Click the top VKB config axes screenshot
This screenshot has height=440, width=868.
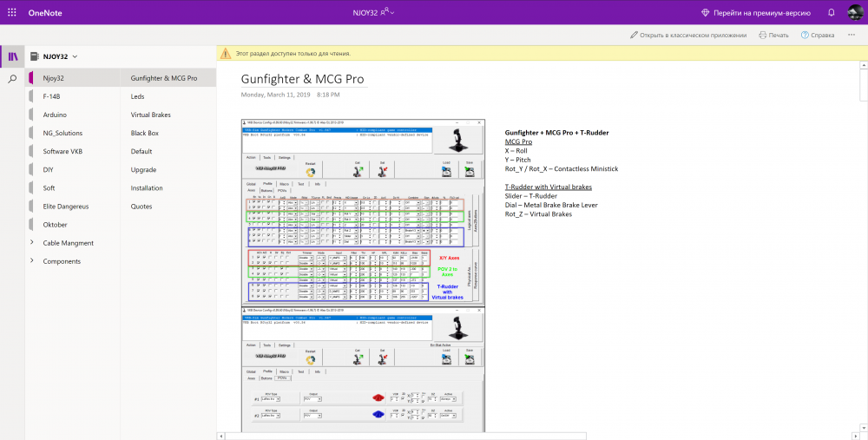(363, 213)
